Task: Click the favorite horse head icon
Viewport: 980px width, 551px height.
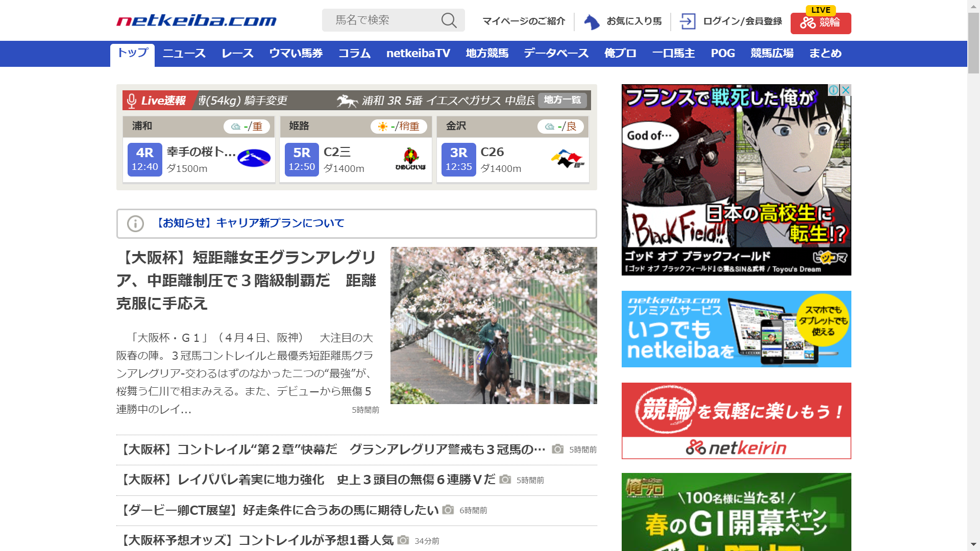Action: 592,22
